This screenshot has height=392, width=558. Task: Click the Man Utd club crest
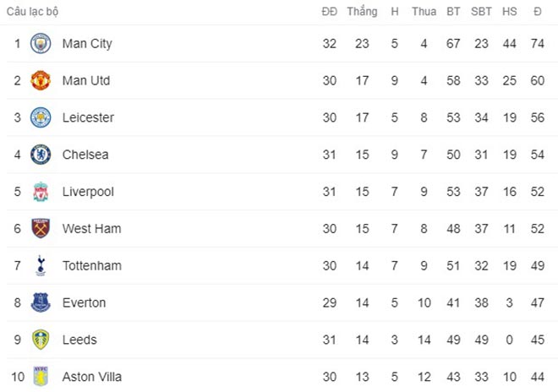click(x=41, y=80)
